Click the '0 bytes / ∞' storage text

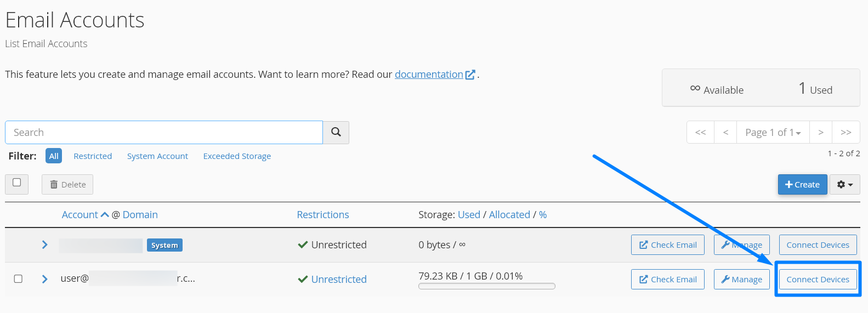(x=442, y=245)
